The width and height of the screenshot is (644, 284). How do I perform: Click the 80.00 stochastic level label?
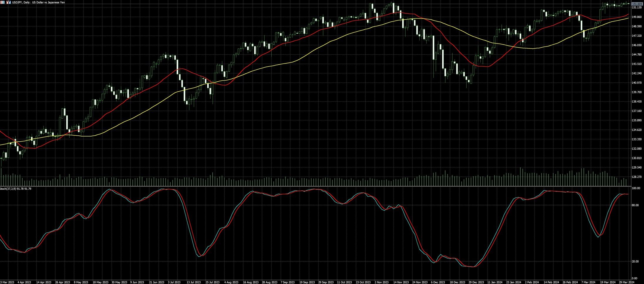click(635, 205)
